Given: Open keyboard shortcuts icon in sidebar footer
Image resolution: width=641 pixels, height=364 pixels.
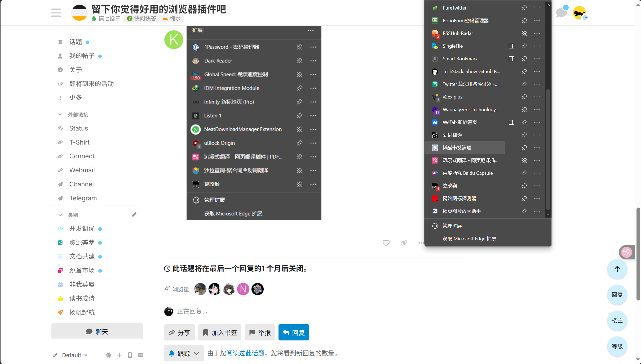Looking at the screenshot, I should click(140, 355).
